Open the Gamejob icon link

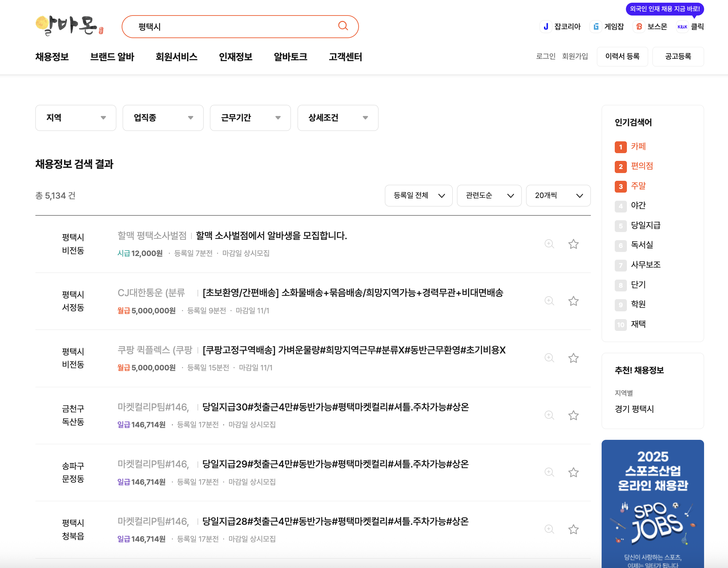(596, 27)
